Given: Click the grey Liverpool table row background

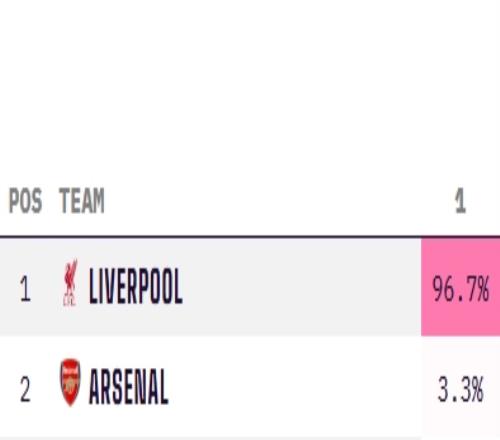Looking at the screenshot, I should point(210,287).
